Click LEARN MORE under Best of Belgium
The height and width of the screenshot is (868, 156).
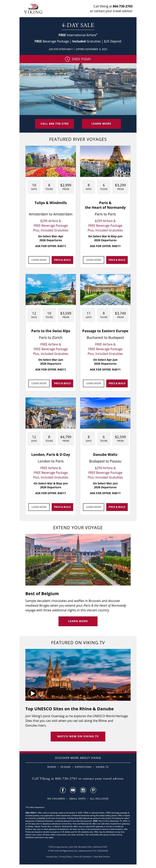pyautogui.click(x=78, y=621)
